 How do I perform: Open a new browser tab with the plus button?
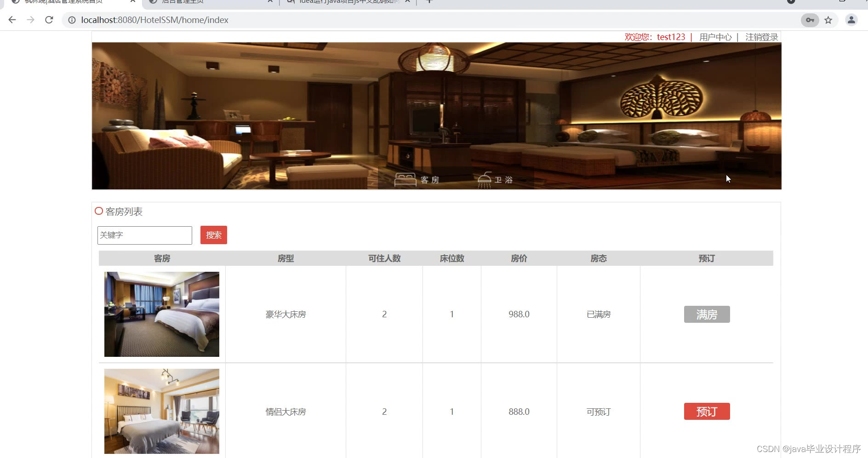[x=429, y=2]
